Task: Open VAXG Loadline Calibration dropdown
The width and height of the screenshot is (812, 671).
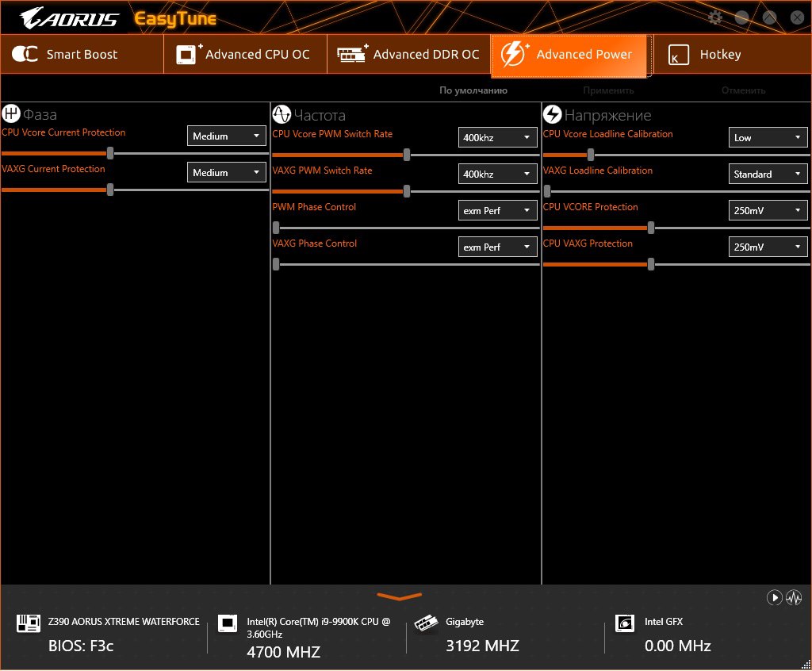Action: [768, 174]
